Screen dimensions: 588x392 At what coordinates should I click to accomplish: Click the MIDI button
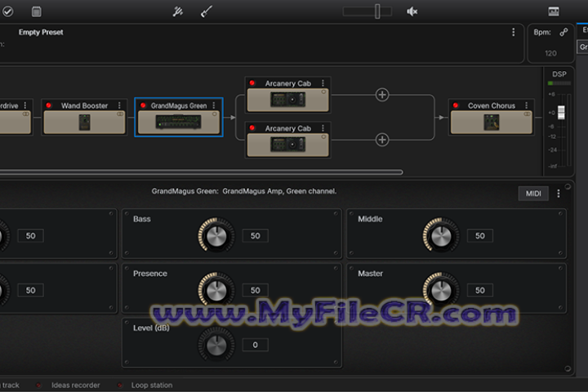point(533,194)
